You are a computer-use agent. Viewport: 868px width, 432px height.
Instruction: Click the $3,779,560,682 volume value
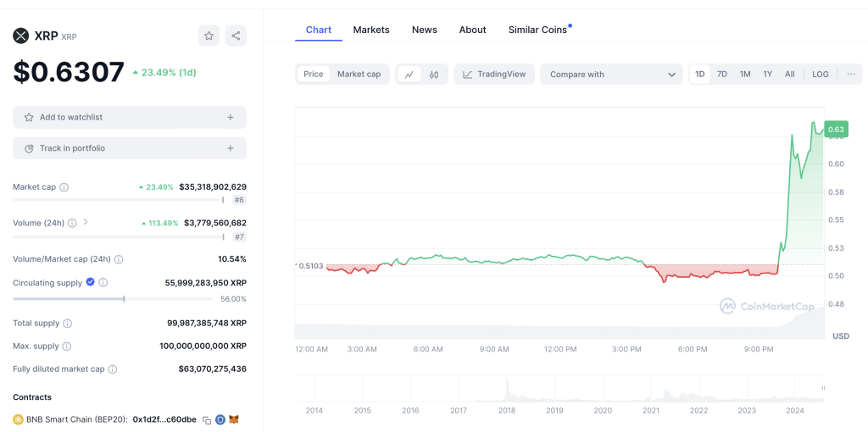215,223
